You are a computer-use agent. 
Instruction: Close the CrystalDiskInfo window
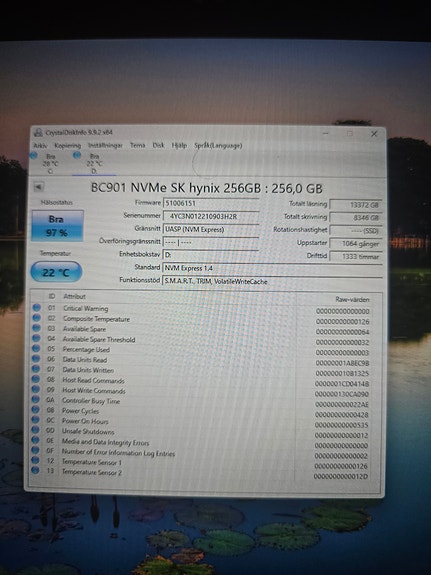(374, 134)
